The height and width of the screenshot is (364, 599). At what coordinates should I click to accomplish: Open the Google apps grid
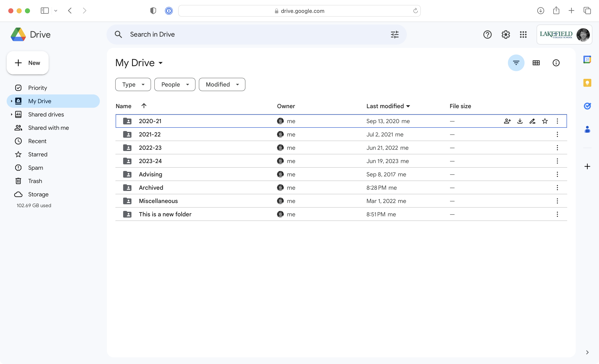523,35
